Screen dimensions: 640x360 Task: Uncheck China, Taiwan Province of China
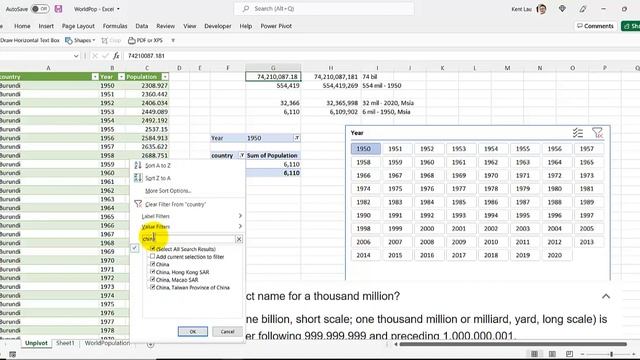point(152,287)
